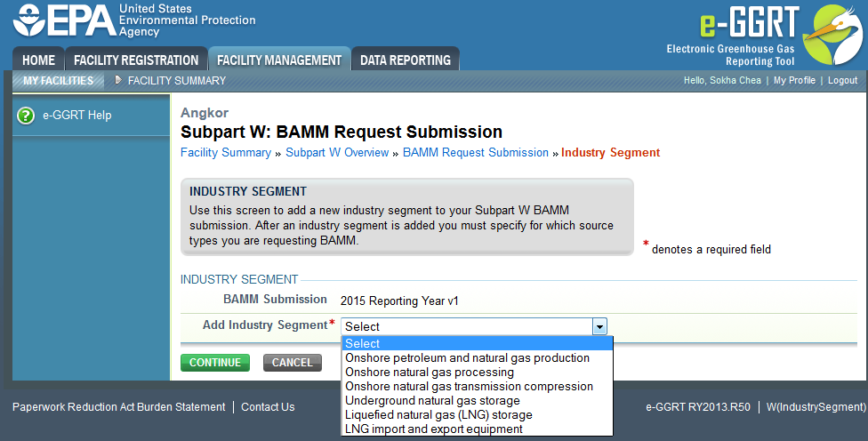Select LNG import and export equipment
The image size is (868, 441).
point(478,429)
